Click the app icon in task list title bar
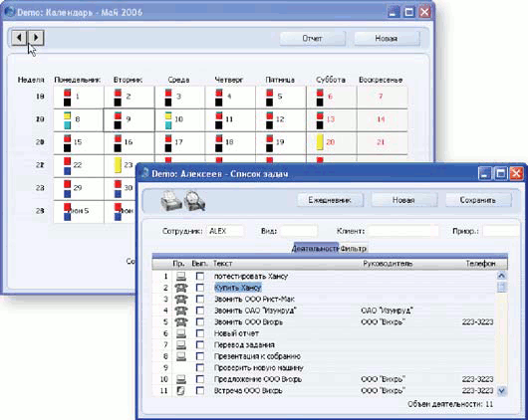Viewport: 528px width, 420px height. point(144,173)
